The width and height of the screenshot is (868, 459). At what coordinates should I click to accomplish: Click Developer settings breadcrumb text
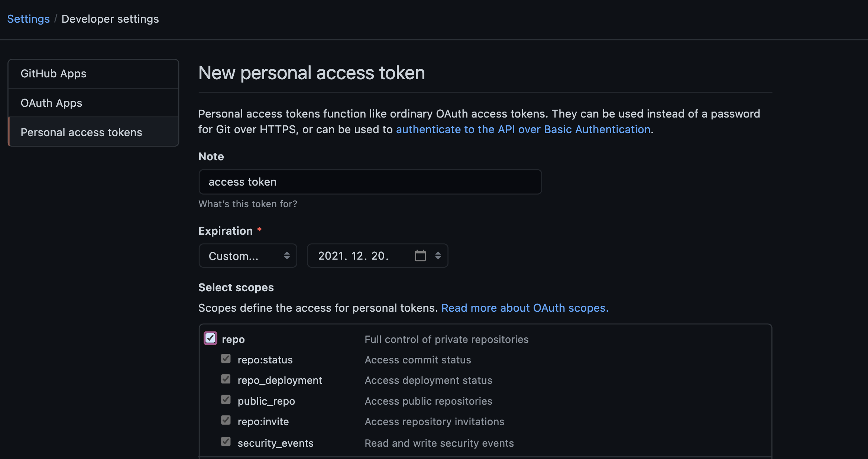110,19
